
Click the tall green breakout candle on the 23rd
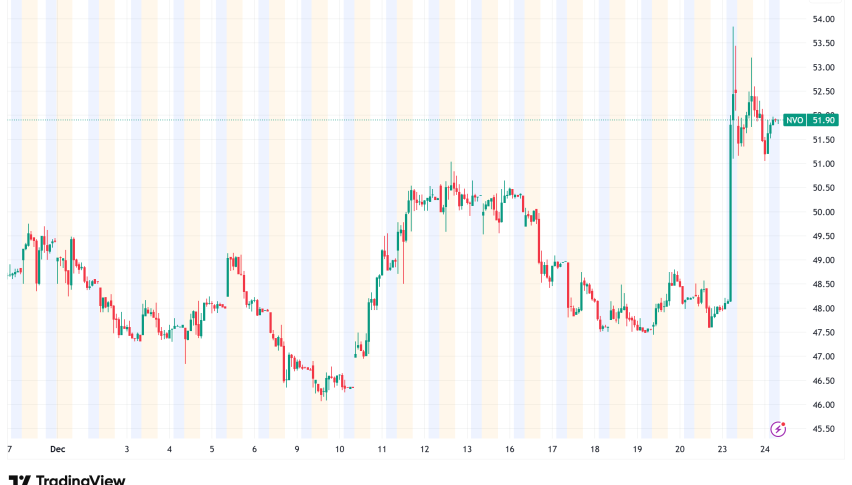click(x=731, y=200)
